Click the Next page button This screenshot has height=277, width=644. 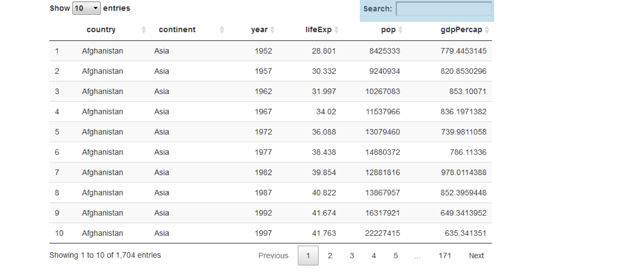(476, 256)
